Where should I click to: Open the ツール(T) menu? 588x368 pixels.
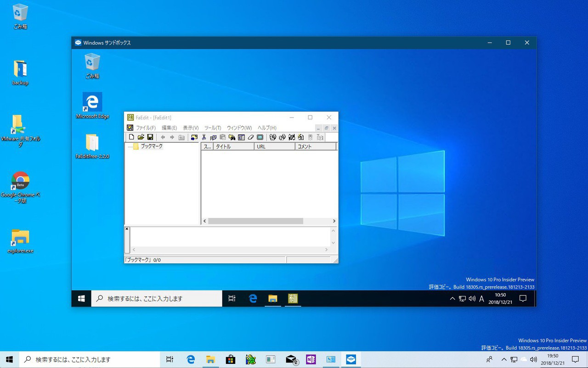(213, 128)
